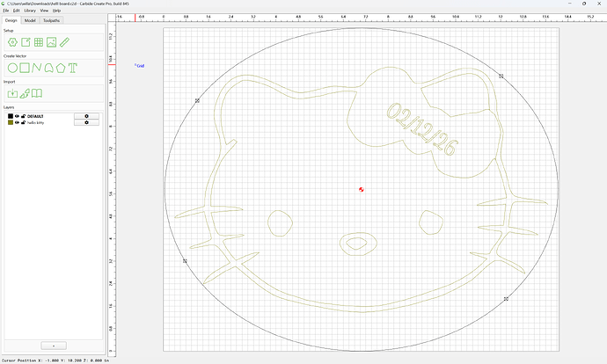Viewport: 607px width, 364px height.
Task: Click the upper-left ellipse node handle
Action: [x=197, y=100]
